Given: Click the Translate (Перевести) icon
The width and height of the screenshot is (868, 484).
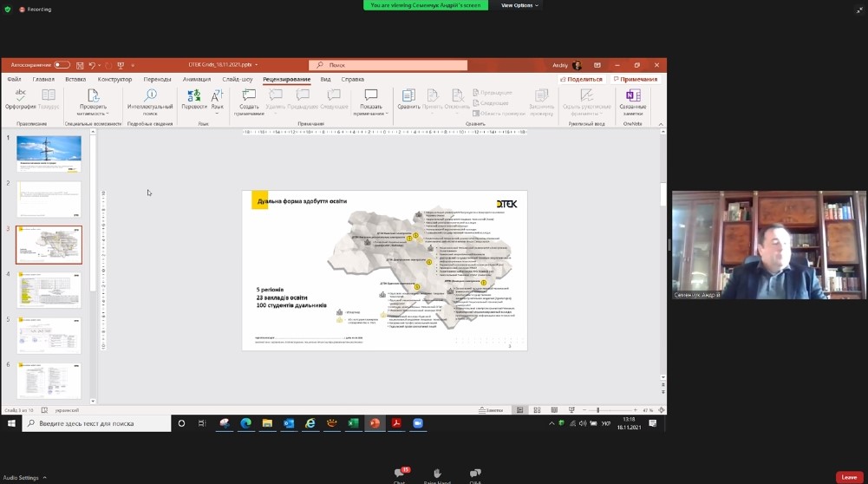Looking at the screenshot, I should point(194,97).
